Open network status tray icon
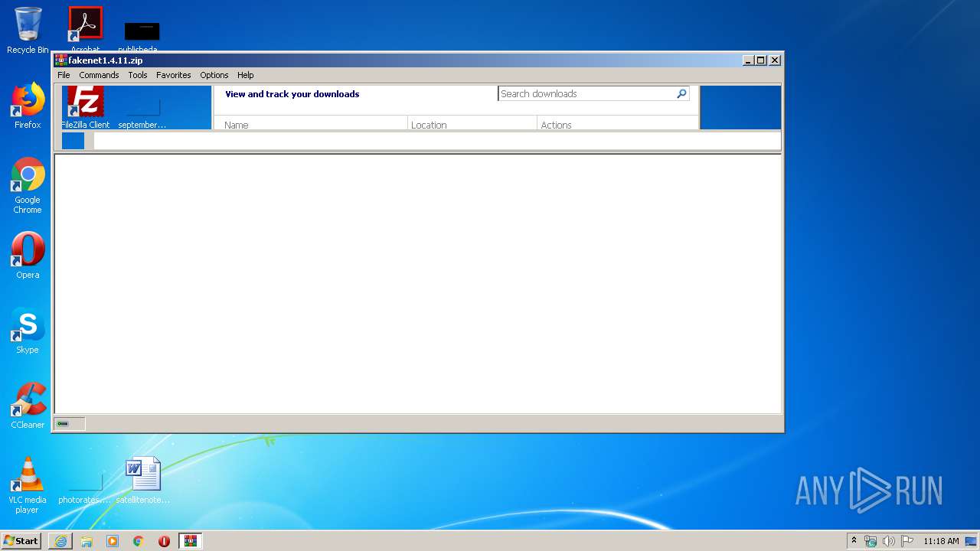Viewport: 980px width, 551px height. (871, 541)
